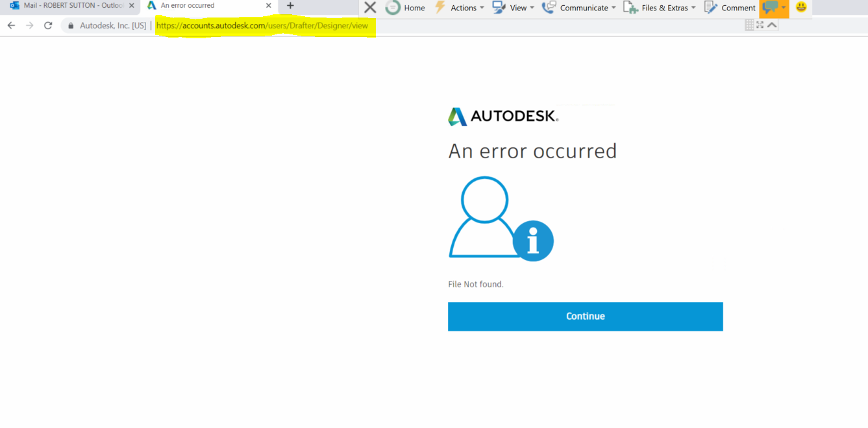
Task: Select the monitor icon next to View
Action: pyautogui.click(x=498, y=8)
